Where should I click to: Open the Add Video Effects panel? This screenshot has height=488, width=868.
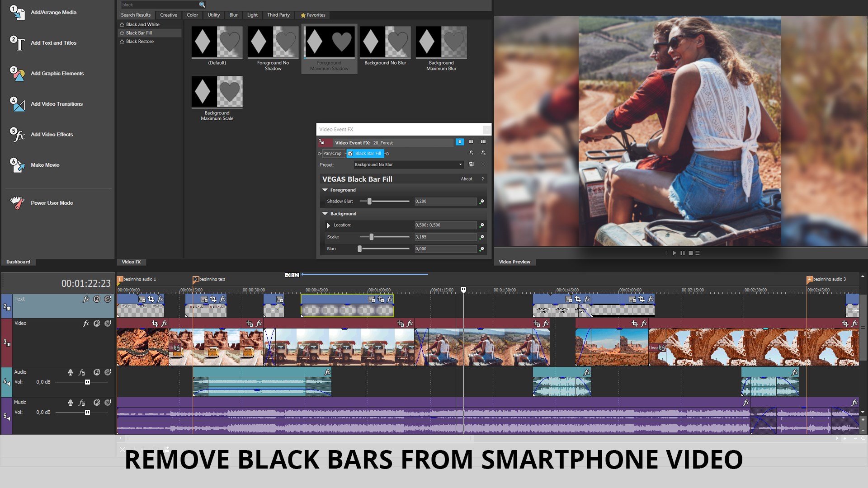[52, 134]
